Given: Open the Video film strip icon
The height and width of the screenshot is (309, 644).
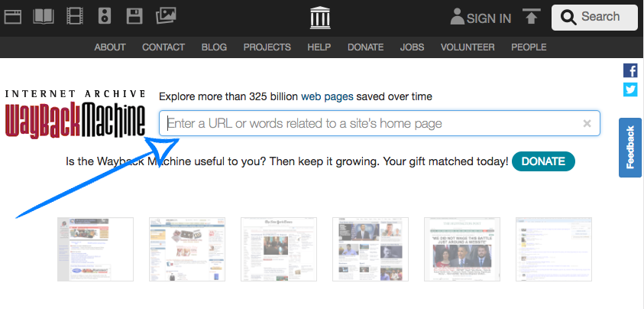Looking at the screenshot, I should point(75,17).
